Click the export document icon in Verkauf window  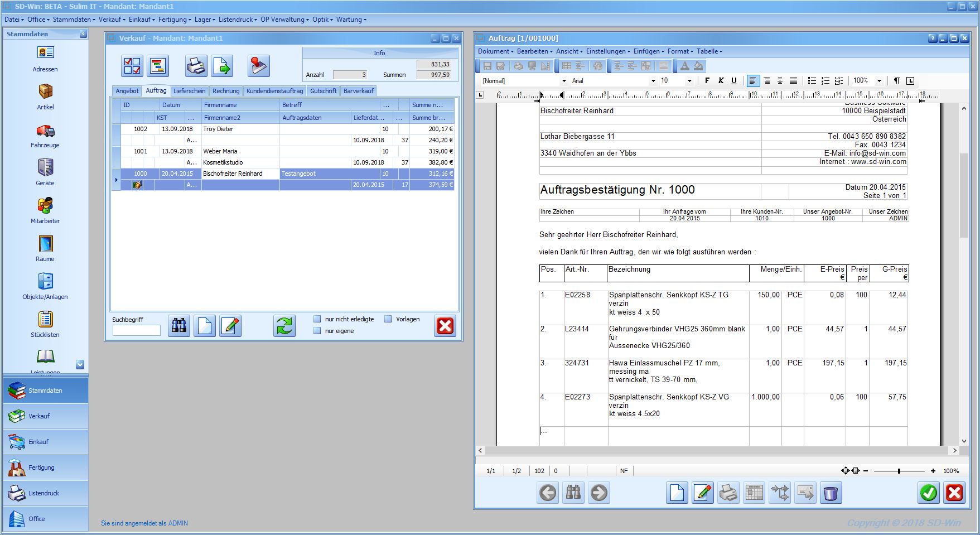tap(222, 66)
